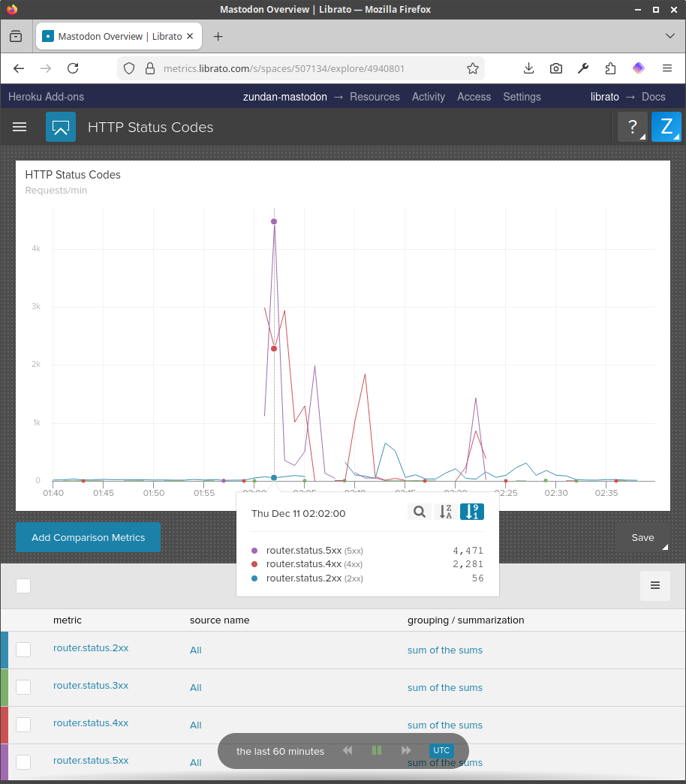Check the router.status.5xx row checkbox
The width and height of the screenshot is (686, 784).
(23, 762)
